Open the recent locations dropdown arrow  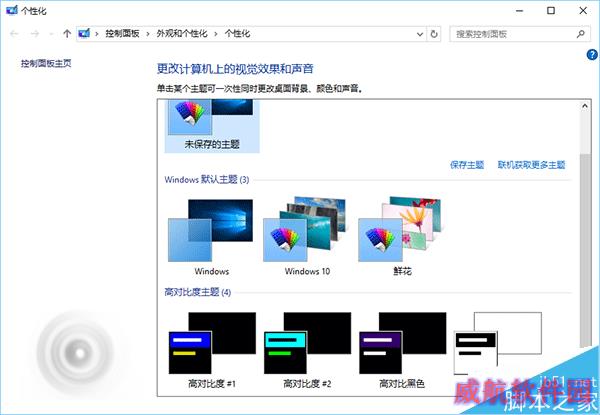point(51,34)
